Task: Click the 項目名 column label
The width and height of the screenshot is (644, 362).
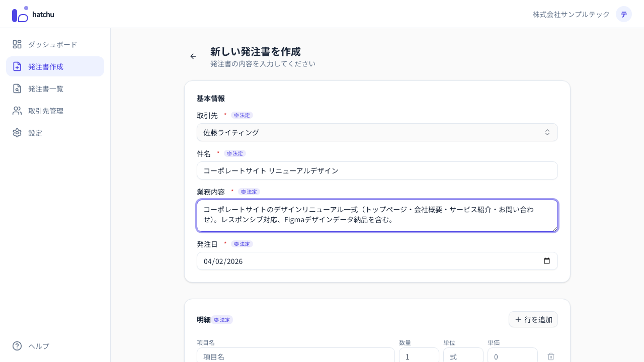Action: tap(206, 342)
